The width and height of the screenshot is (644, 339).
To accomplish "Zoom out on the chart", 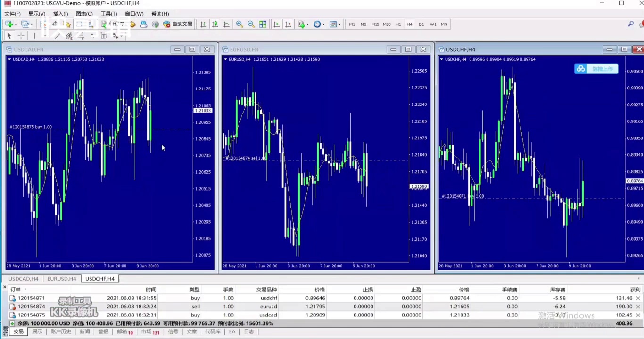I will coord(251,24).
